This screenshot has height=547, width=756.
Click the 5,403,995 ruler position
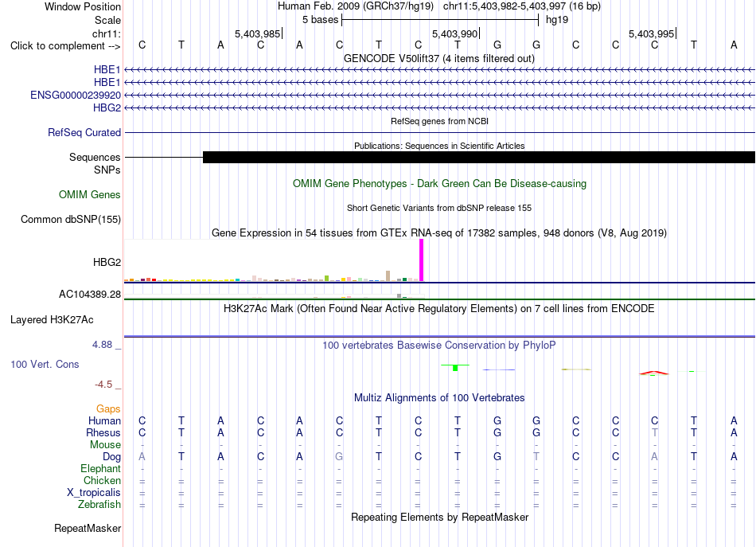[x=652, y=33]
